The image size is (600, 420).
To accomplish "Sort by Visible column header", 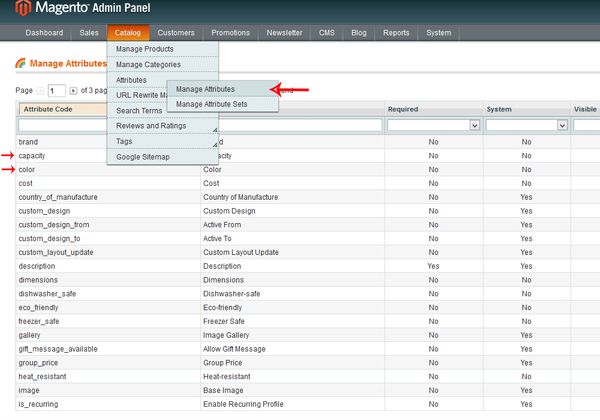I will click(x=585, y=109).
